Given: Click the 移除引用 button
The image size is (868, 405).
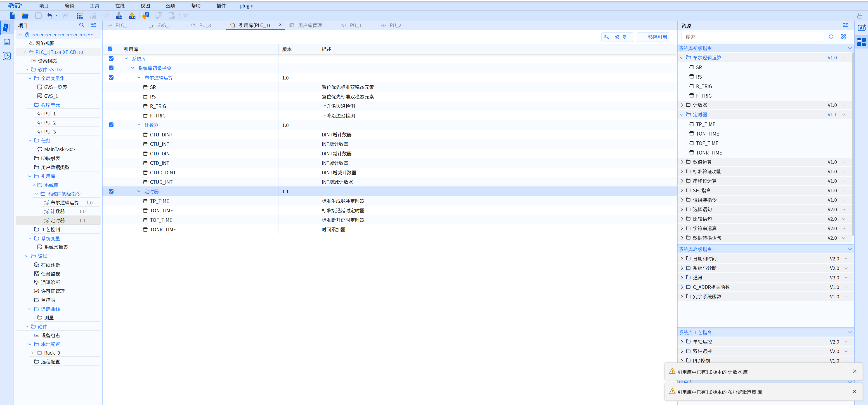Looking at the screenshot, I should click(653, 37).
